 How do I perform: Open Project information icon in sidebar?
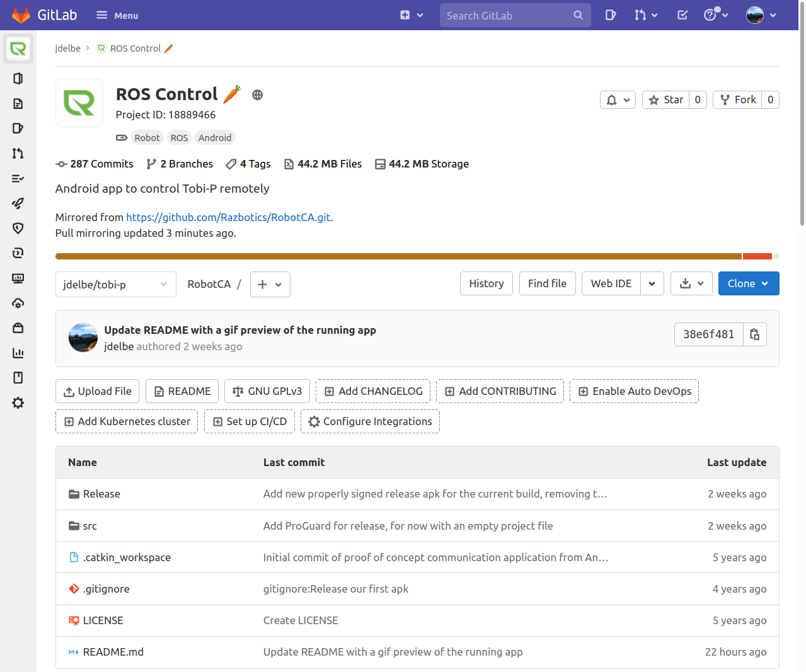(18, 78)
